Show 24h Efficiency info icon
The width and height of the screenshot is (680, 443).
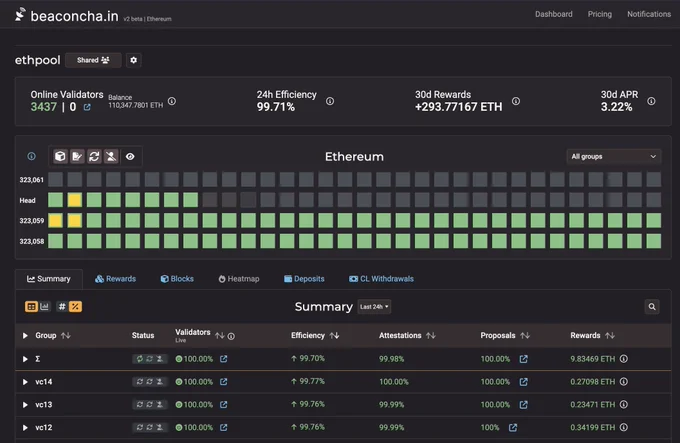330,101
